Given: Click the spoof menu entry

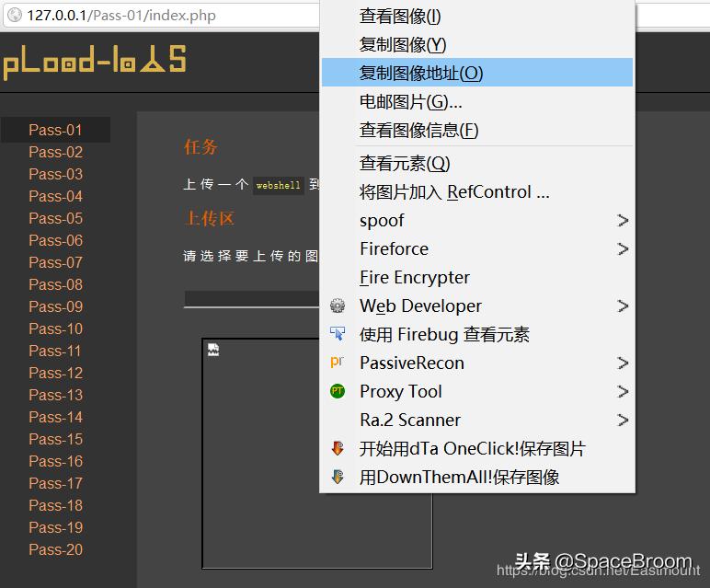Looking at the screenshot, I should tap(477, 221).
